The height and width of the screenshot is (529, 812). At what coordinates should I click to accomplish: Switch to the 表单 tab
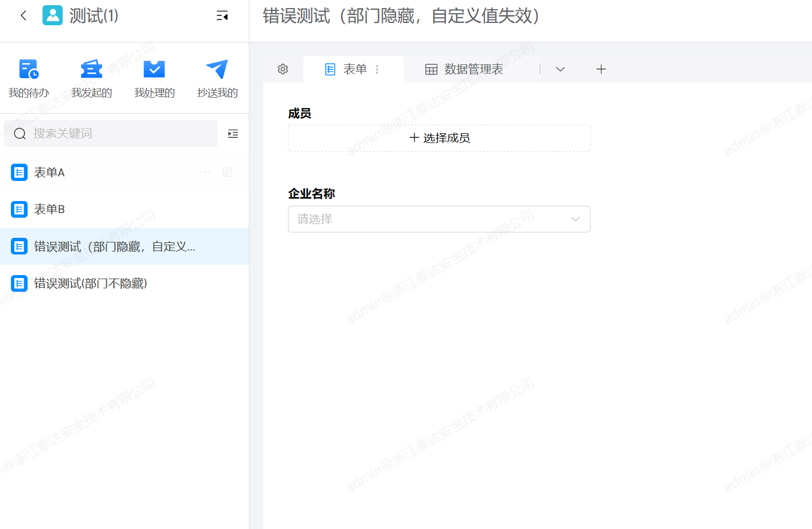354,69
